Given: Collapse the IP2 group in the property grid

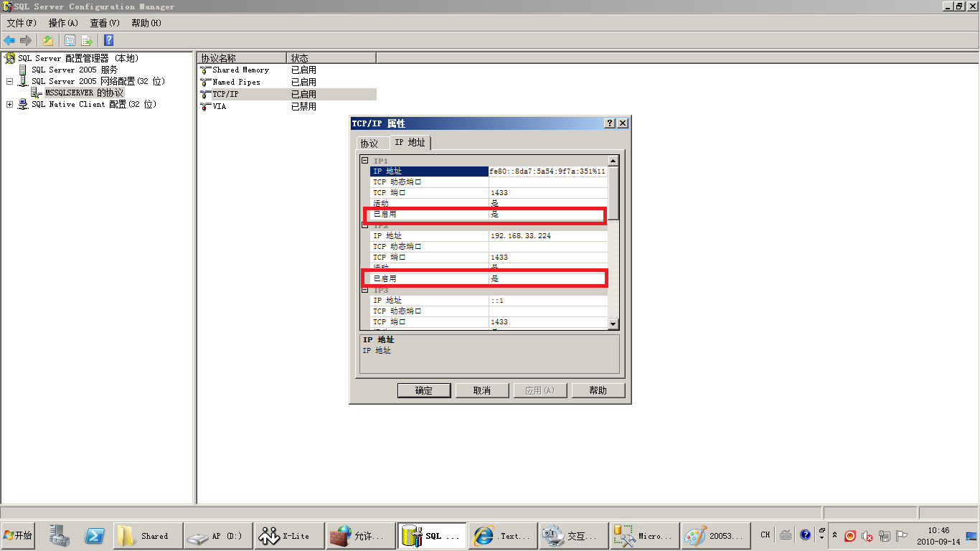Looking at the screenshot, I should (365, 225).
